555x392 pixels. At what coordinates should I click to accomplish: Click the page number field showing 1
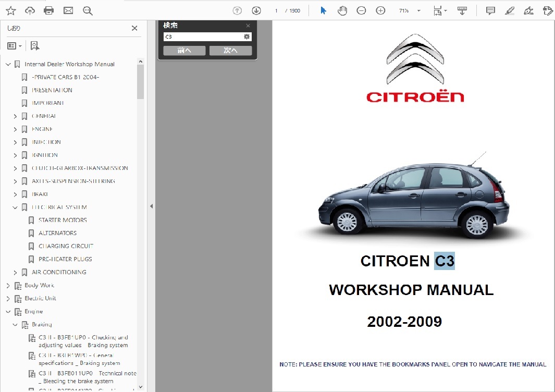(x=276, y=10)
